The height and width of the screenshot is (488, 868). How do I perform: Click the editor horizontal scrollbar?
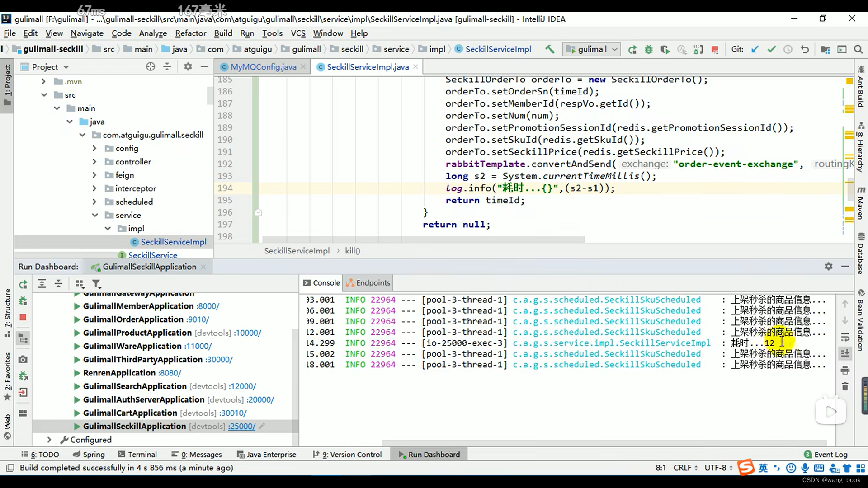click(424, 239)
